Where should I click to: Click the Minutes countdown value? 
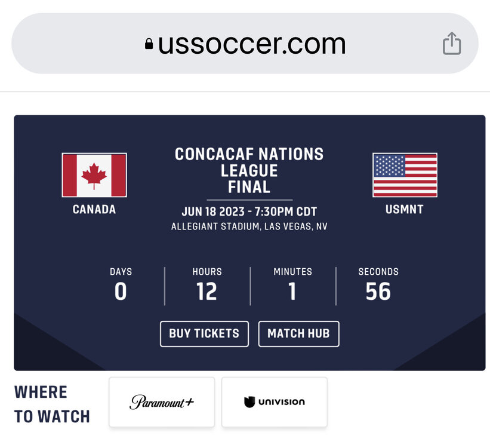[x=292, y=291]
